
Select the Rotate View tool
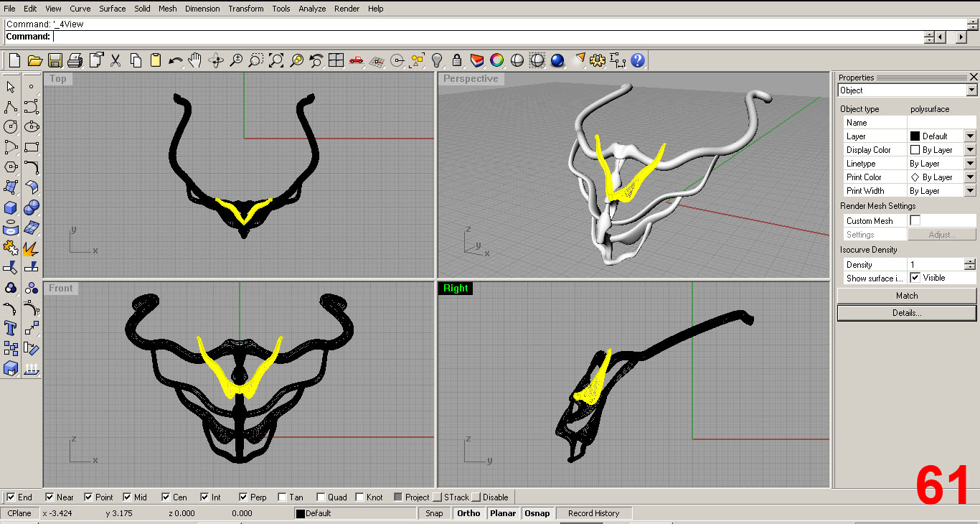(216, 60)
